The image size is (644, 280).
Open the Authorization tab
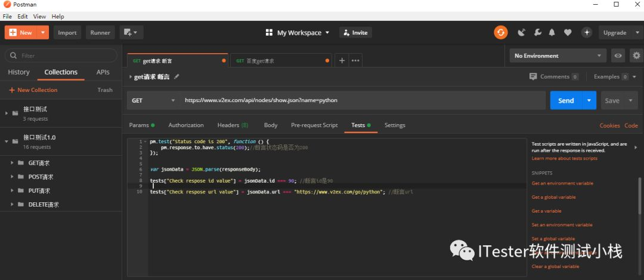click(x=186, y=125)
